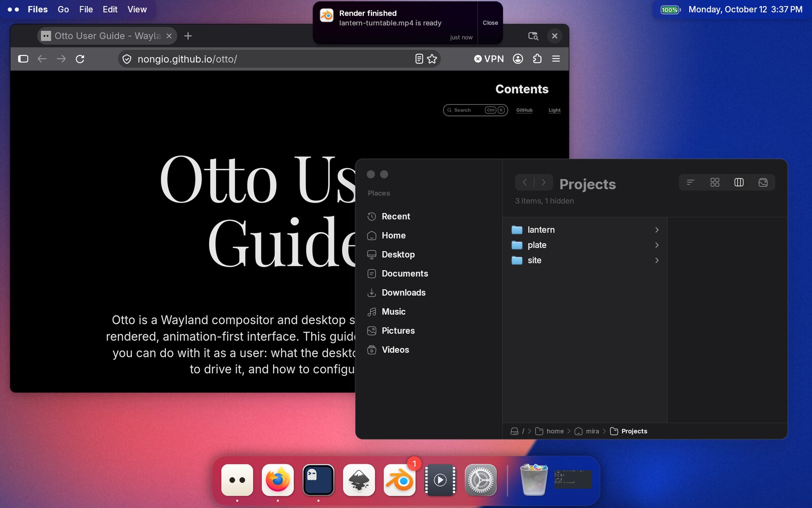
Task: Open a new browser tab
Action: click(x=188, y=36)
